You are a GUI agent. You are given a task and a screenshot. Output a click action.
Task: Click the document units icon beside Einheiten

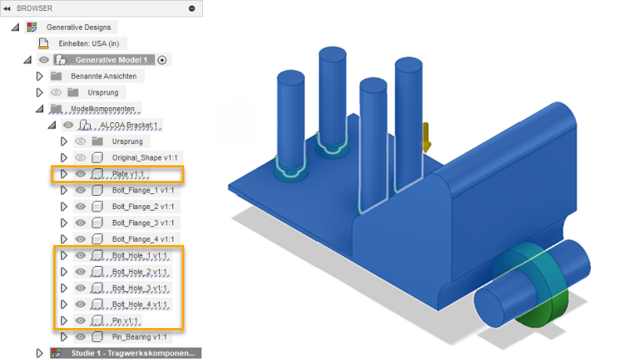pos(43,43)
